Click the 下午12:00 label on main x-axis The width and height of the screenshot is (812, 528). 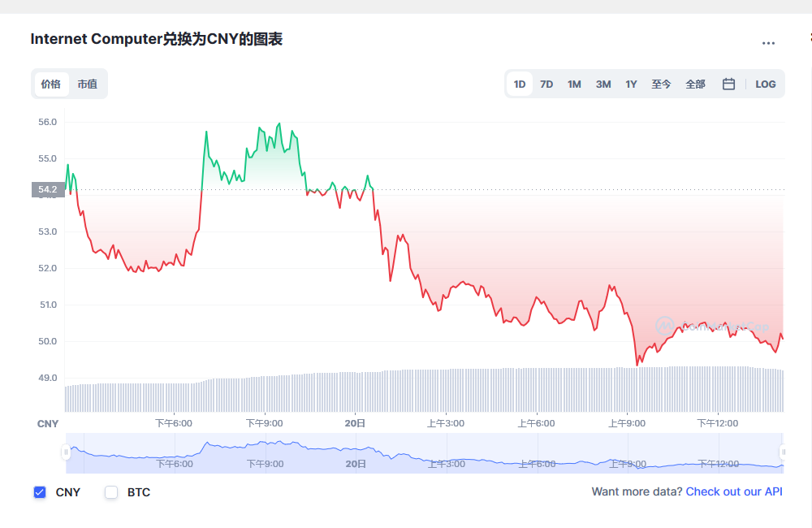point(717,423)
